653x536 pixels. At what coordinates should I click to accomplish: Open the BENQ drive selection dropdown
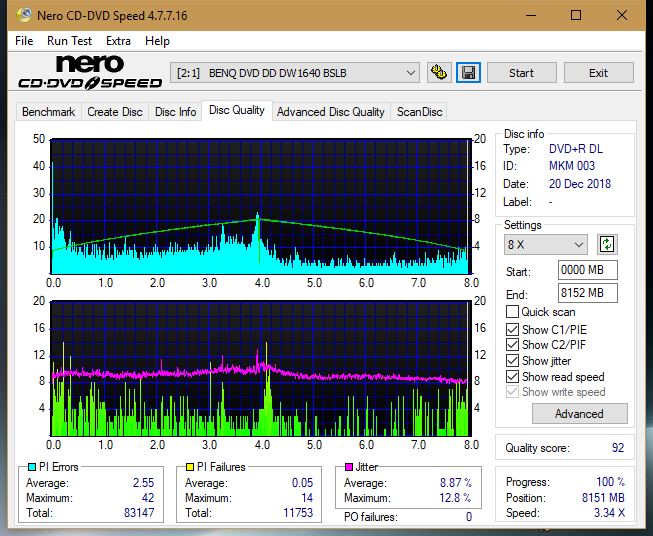pos(295,73)
